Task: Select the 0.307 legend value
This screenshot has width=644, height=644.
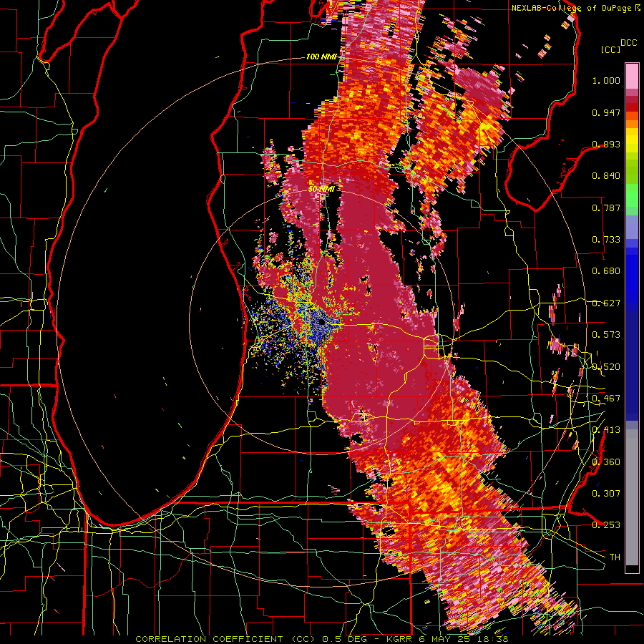Action: 606,494
